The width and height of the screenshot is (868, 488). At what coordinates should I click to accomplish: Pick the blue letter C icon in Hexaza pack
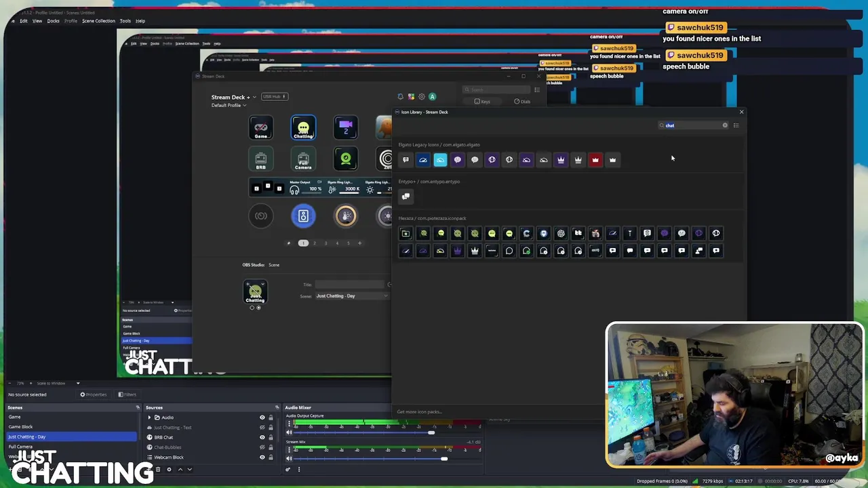[526, 233]
